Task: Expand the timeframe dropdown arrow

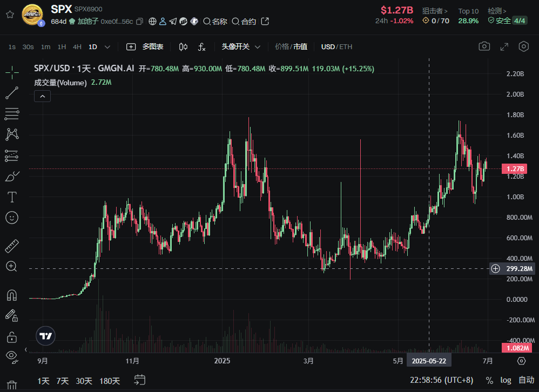Action: (x=107, y=47)
